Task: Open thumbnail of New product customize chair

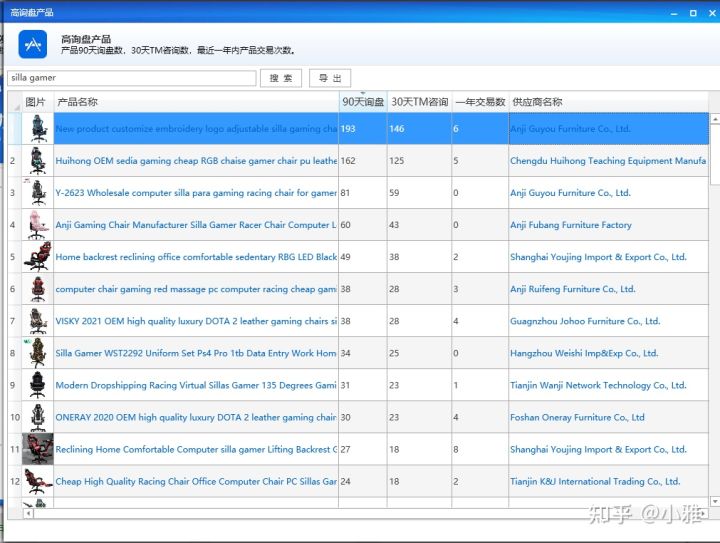Action: [38, 129]
